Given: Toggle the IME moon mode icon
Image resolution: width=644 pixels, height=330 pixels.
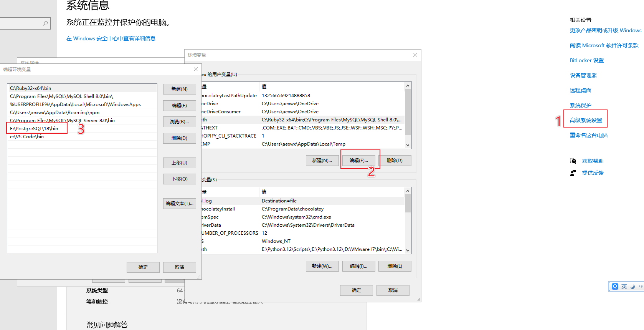Looking at the screenshot, I should [632, 287].
